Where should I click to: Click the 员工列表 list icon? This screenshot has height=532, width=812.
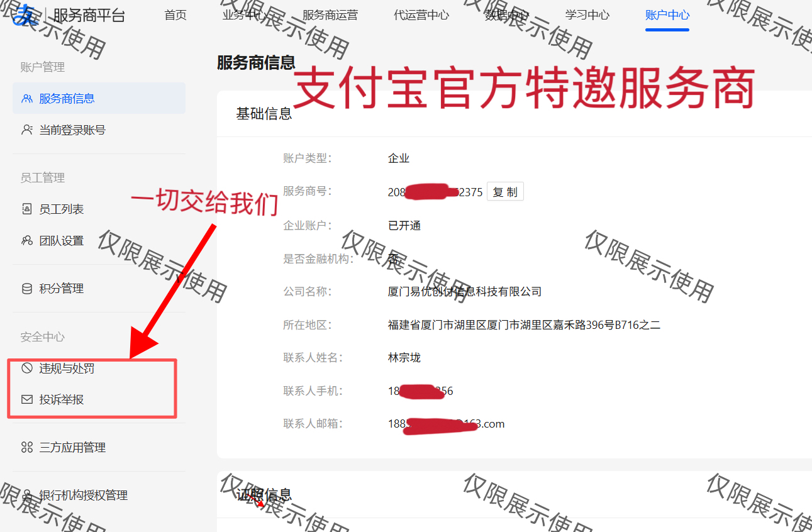tap(27, 208)
